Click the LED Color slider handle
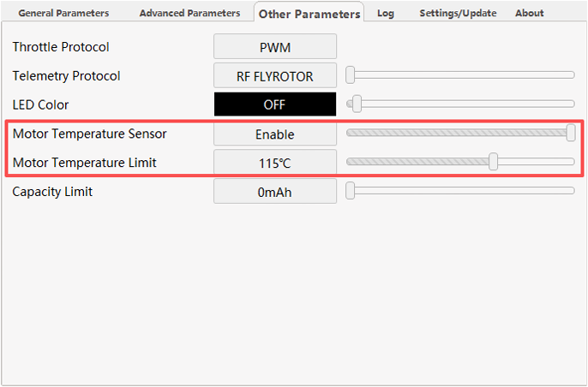 point(357,104)
